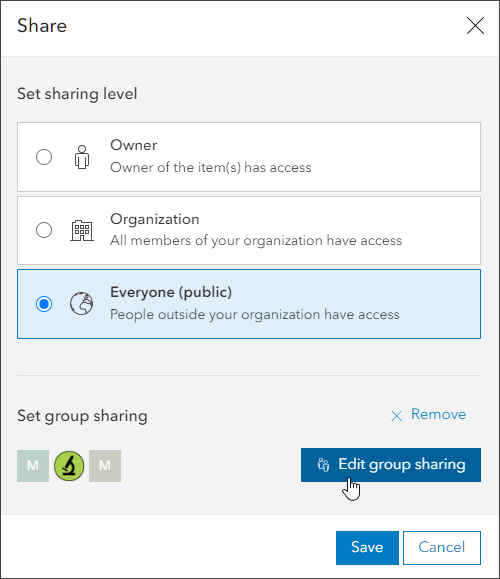
Task: Click the gray M group thumbnail
Action: pyautogui.click(x=105, y=466)
